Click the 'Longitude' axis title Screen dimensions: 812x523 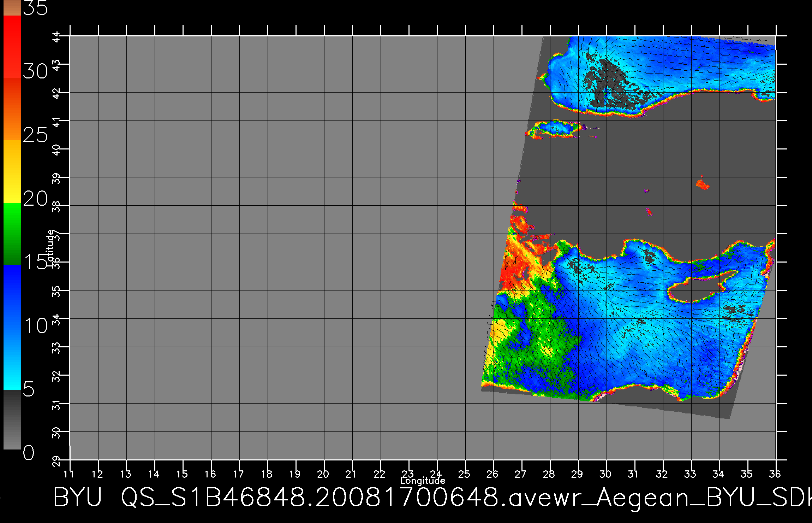[423, 481]
